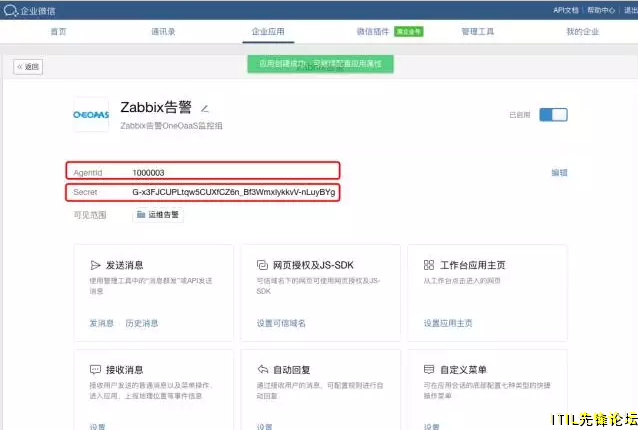Click the 自定义菜单 menu icon
Screen dimensions: 638x430
tap(429, 369)
